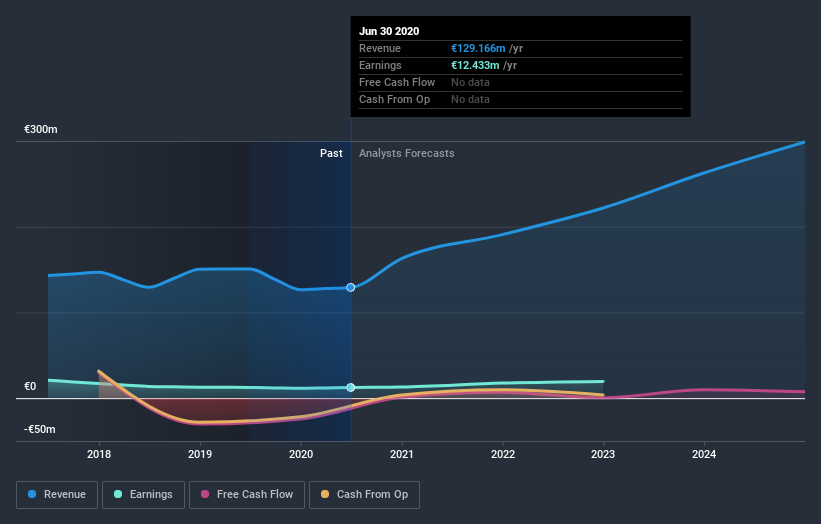The width and height of the screenshot is (821, 524).
Task: Click the Free Cash Flow row in tooltip
Action: 520,83
